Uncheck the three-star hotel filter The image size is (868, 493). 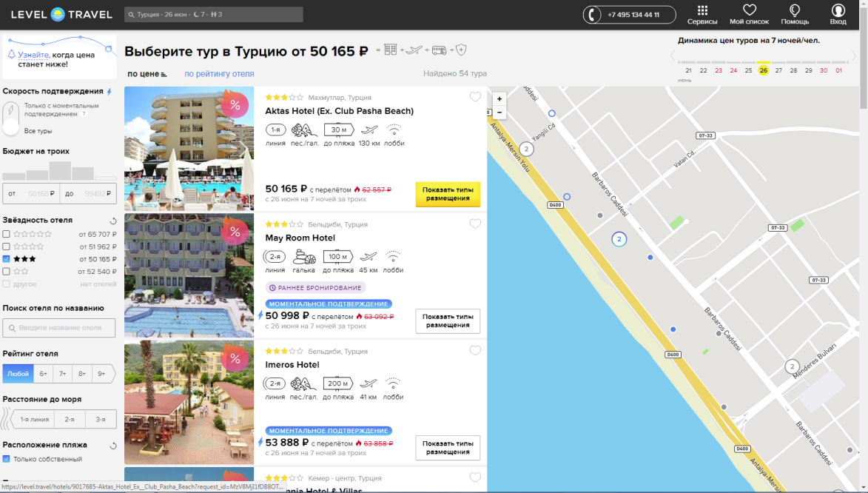pos(6,258)
